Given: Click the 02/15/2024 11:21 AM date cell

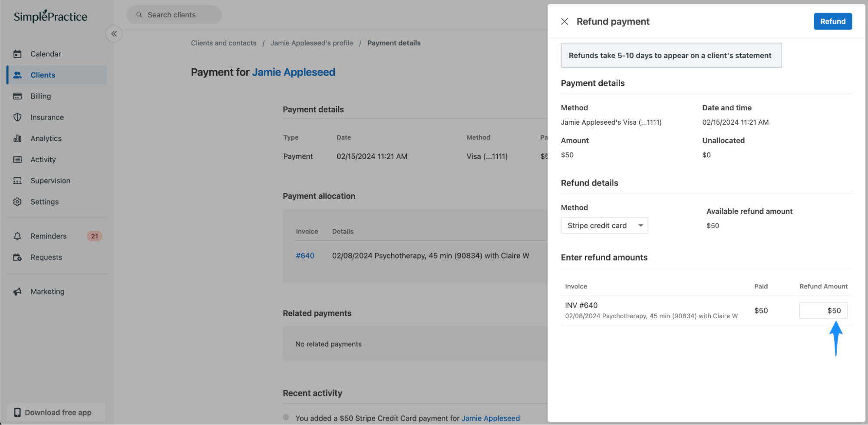Looking at the screenshot, I should tap(372, 156).
